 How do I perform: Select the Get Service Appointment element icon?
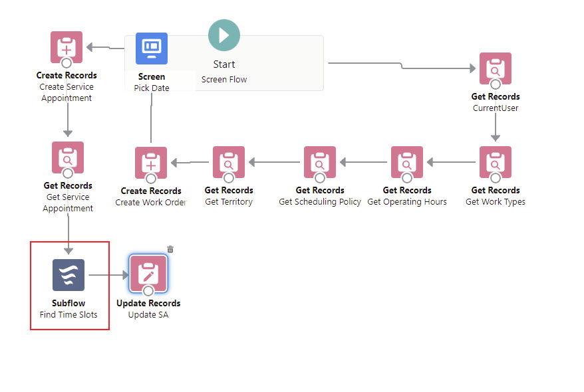tap(68, 157)
